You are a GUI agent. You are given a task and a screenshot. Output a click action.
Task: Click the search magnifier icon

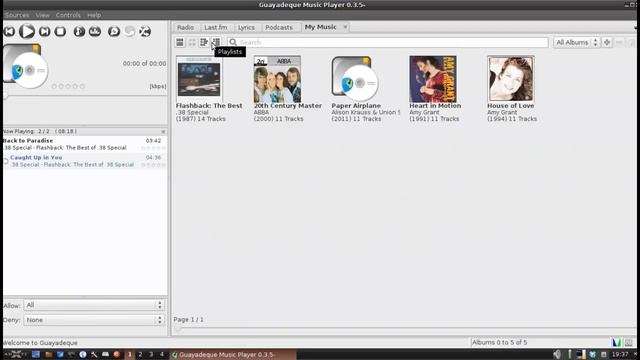(x=233, y=42)
